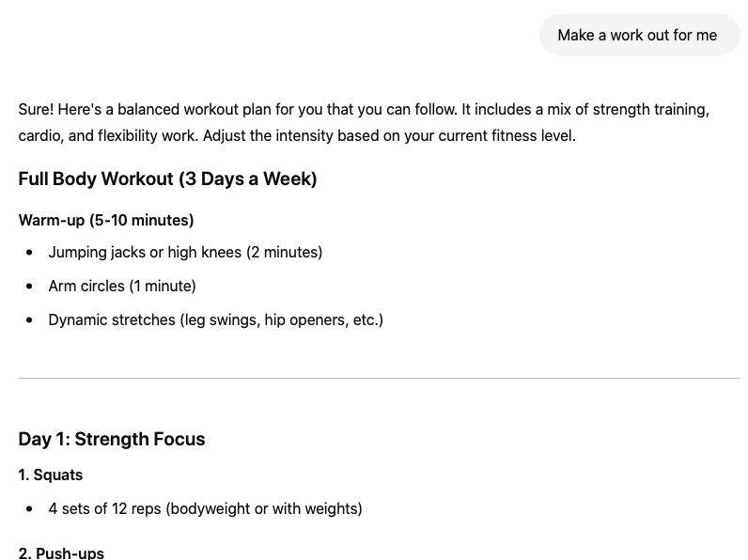The image size is (748, 560).
Task: Click the phrase "(leg swings, hip openers, etc.)"
Action: click(282, 319)
